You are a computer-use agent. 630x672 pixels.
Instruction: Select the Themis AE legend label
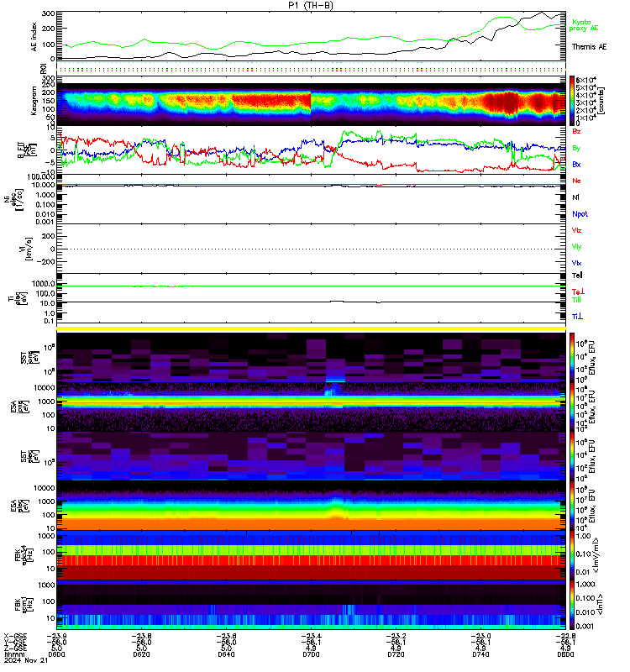click(589, 47)
